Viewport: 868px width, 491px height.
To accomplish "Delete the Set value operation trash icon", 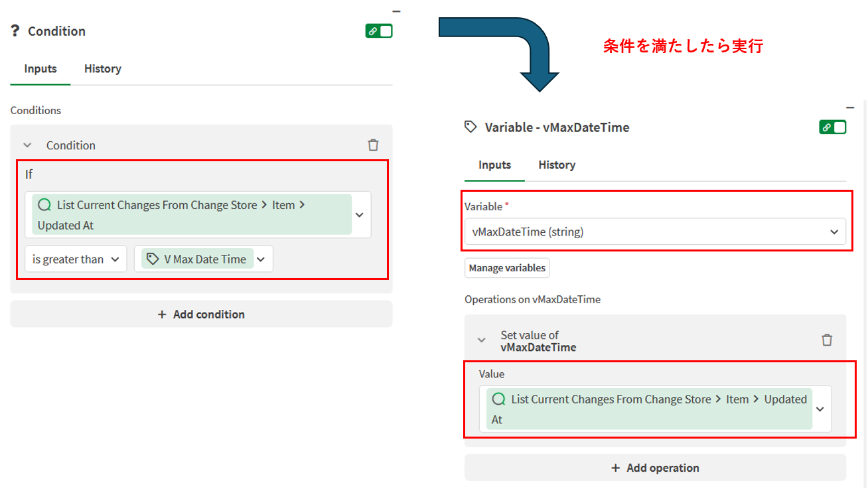I will click(x=826, y=340).
